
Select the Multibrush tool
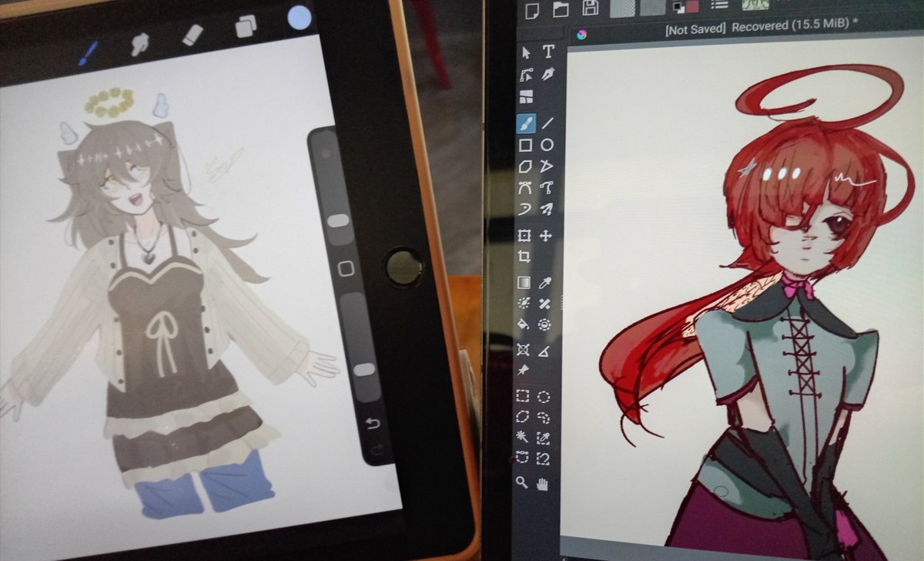(547, 209)
